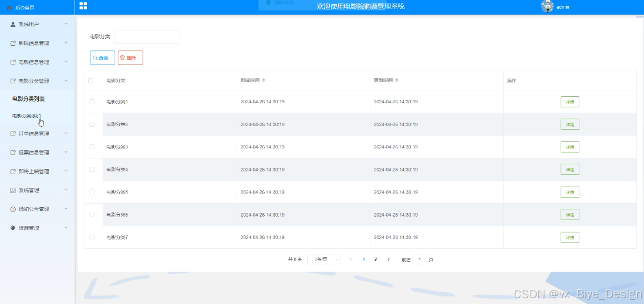Click the 通知公告管理 info icon
Image resolution: width=644 pixels, height=304 pixels.
coord(13,209)
